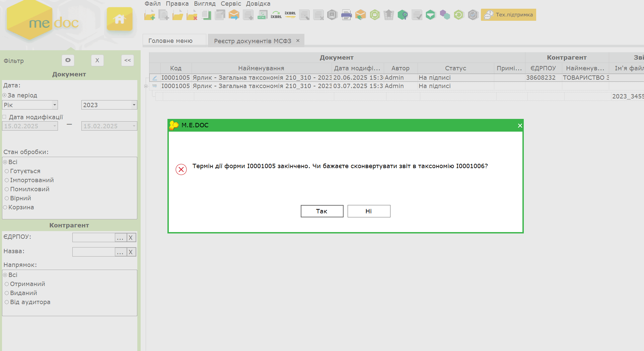Click the green filter funnel toolbar icon

click(431, 15)
